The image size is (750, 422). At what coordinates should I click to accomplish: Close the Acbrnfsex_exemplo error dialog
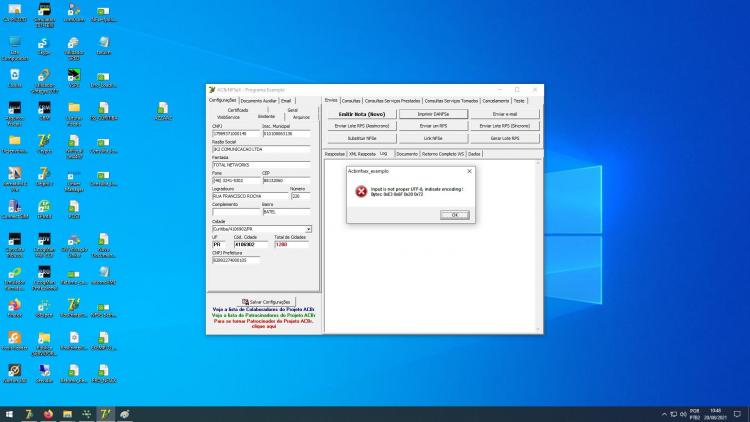(469, 171)
